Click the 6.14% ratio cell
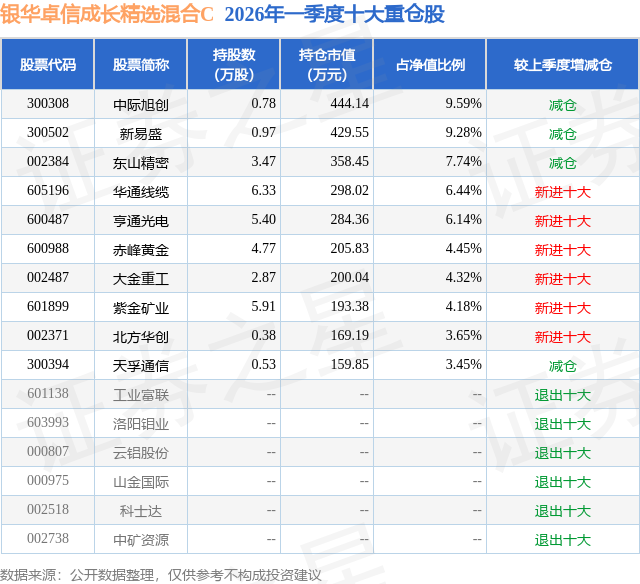 click(463, 220)
